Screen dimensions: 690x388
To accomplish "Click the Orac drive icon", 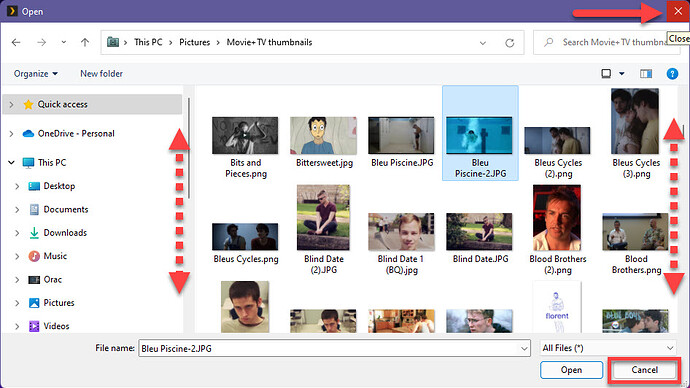I will (x=34, y=279).
